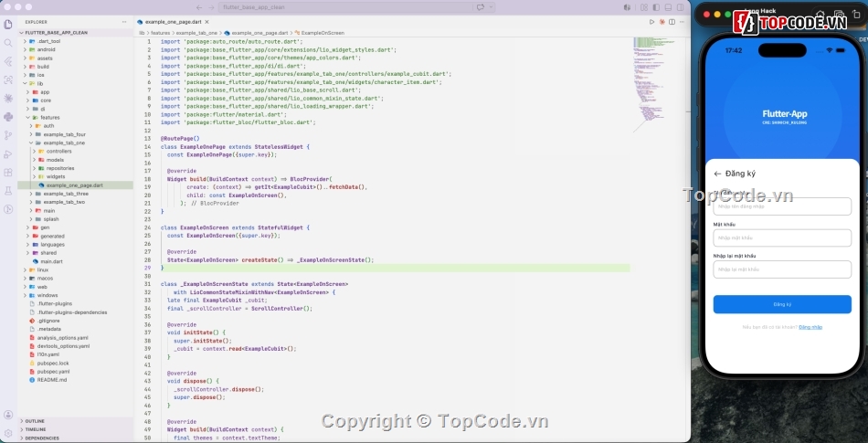Go forward with title bar right arrow
Image resolution: width=868 pixels, height=443 pixels.
click(x=211, y=7)
